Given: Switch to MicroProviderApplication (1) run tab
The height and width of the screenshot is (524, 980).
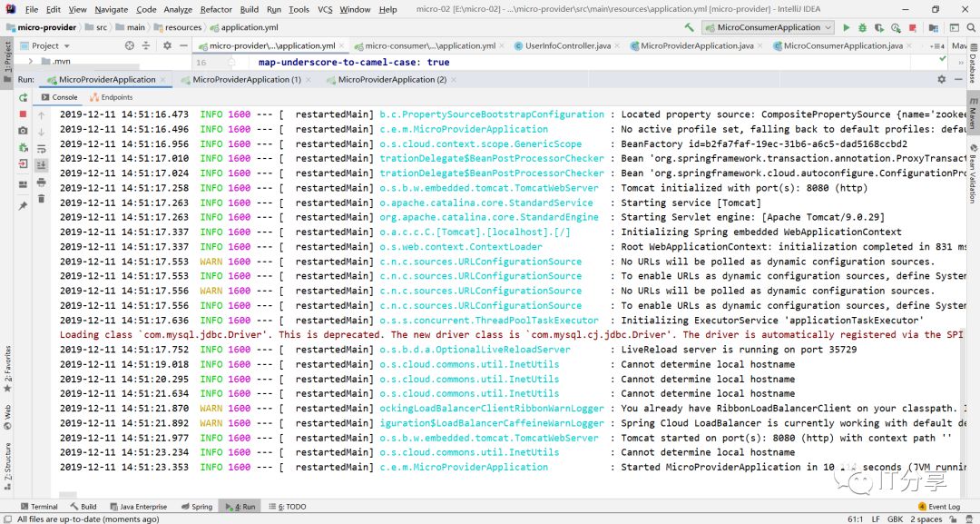Looking at the screenshot, I should point(247,79).
